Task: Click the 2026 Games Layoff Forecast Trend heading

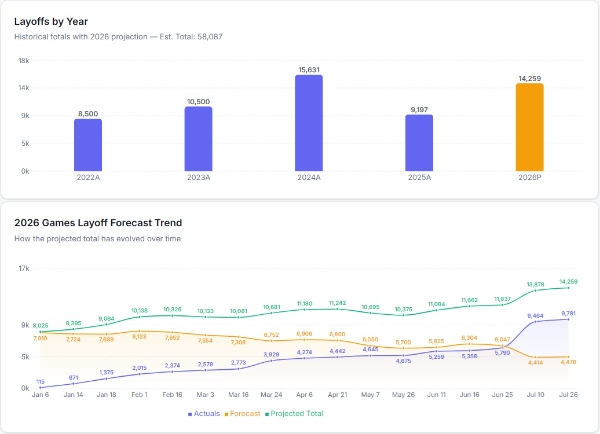Action: click(98, 223)
